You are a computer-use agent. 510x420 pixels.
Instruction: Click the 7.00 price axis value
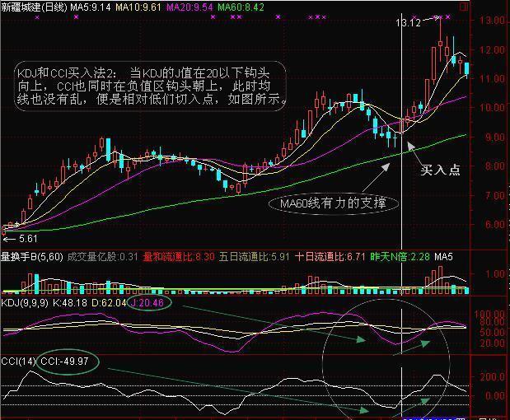coord(494,196)
